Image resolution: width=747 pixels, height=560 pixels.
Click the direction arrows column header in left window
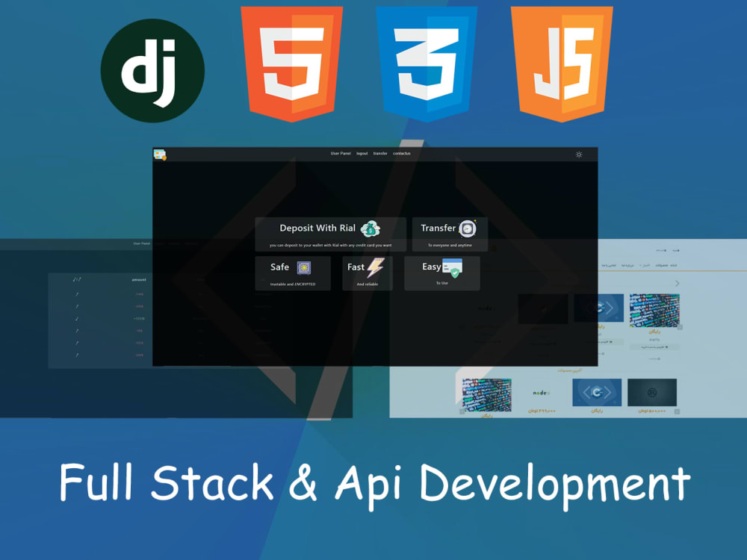click(x=77, y=279)
